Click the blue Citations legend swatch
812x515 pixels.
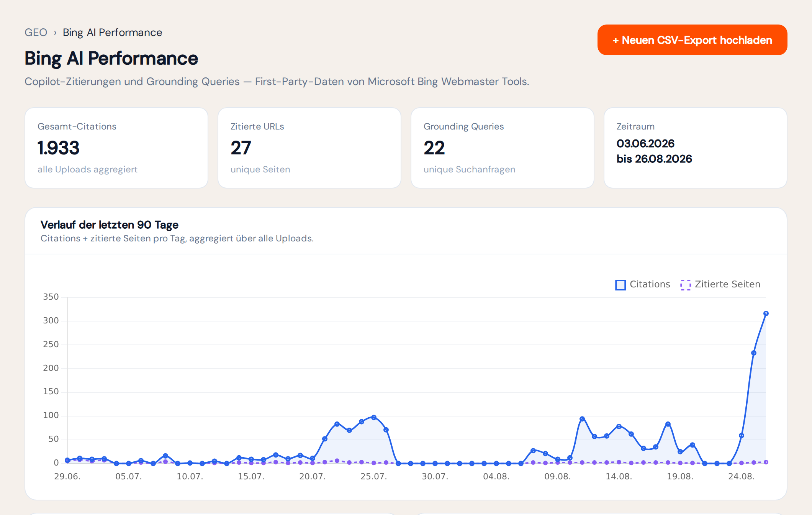620,285
